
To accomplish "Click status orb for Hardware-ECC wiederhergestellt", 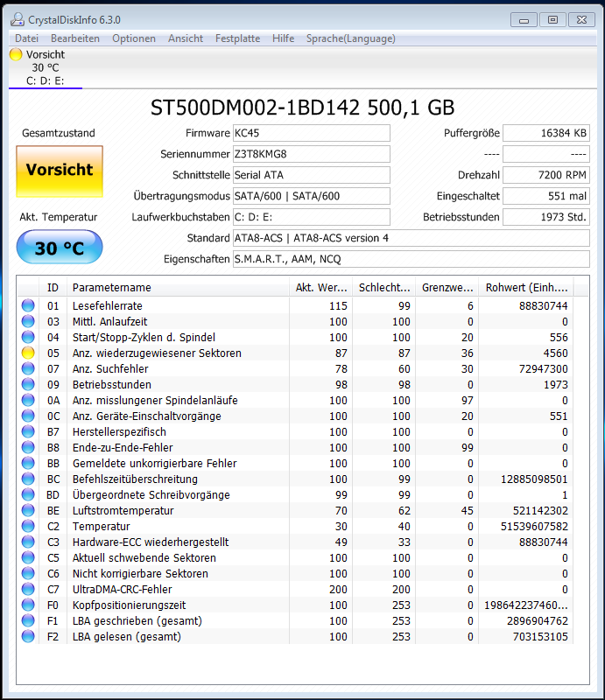I will 28,542.
